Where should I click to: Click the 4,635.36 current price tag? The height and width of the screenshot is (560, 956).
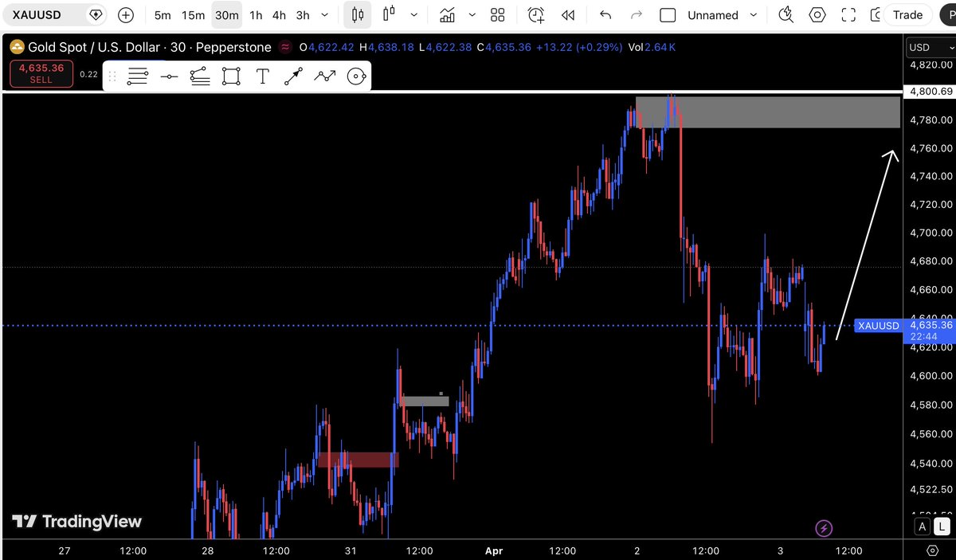pos(931,325)
